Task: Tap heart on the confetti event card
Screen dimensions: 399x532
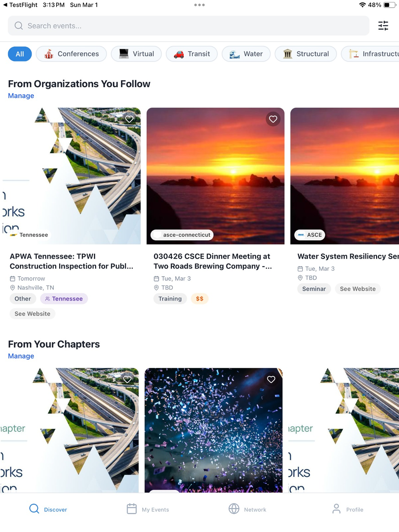Action: (x=271, y=379)
